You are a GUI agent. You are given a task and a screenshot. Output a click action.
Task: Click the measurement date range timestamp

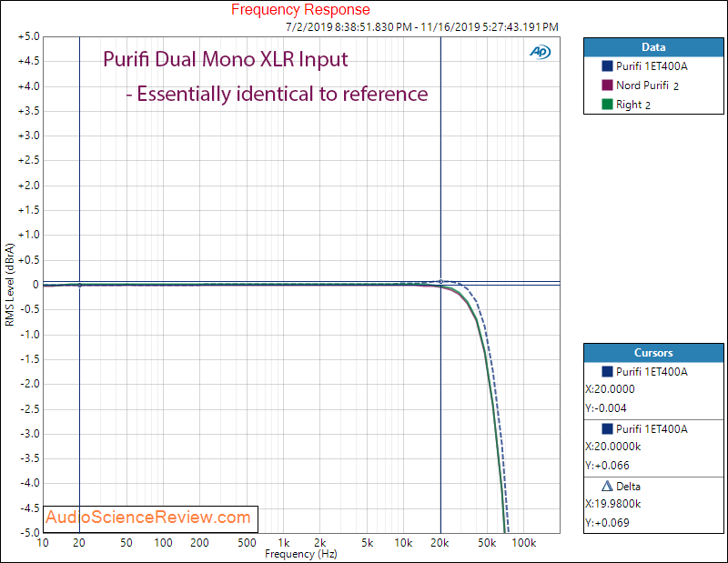422,27
